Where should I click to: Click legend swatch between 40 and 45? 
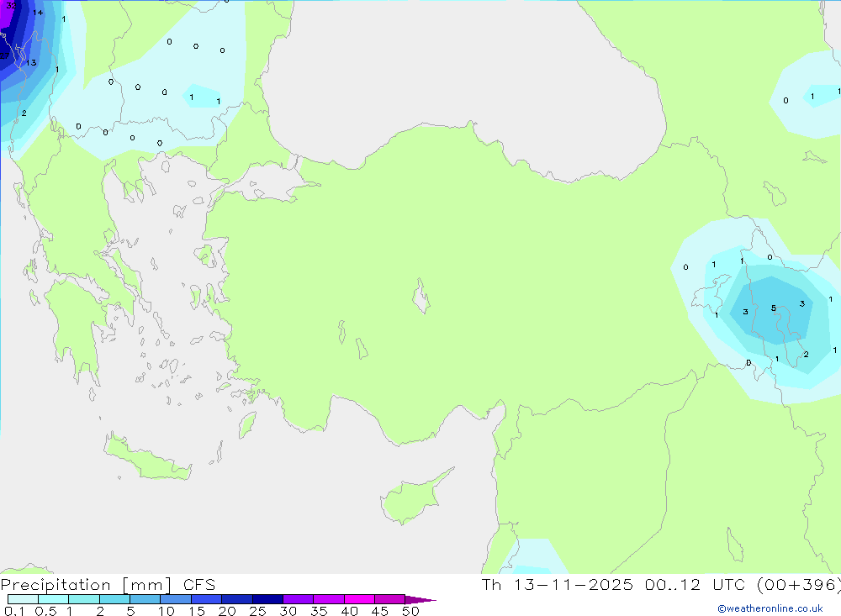[359, 599]
